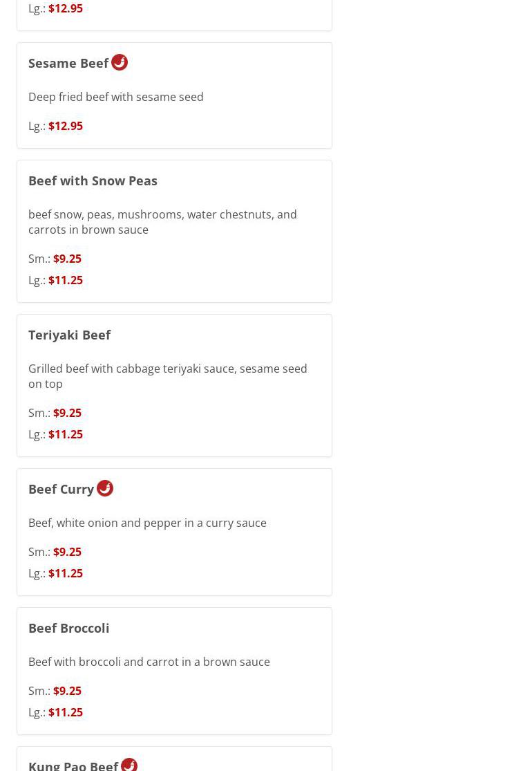Open the Teriyaki Beef menu item
The height and width of the screenshot is (771, 532).
click(x=69, y=335)
